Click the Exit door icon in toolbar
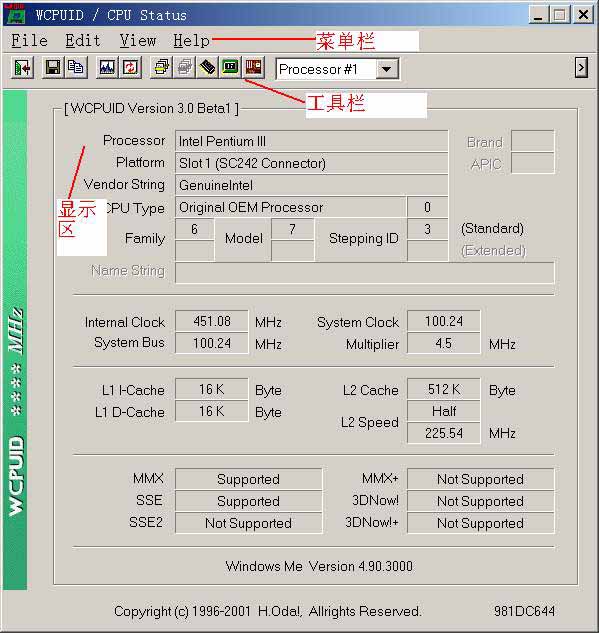The height and width of the screenshot is (633, 599). click(x=23, y=67)
